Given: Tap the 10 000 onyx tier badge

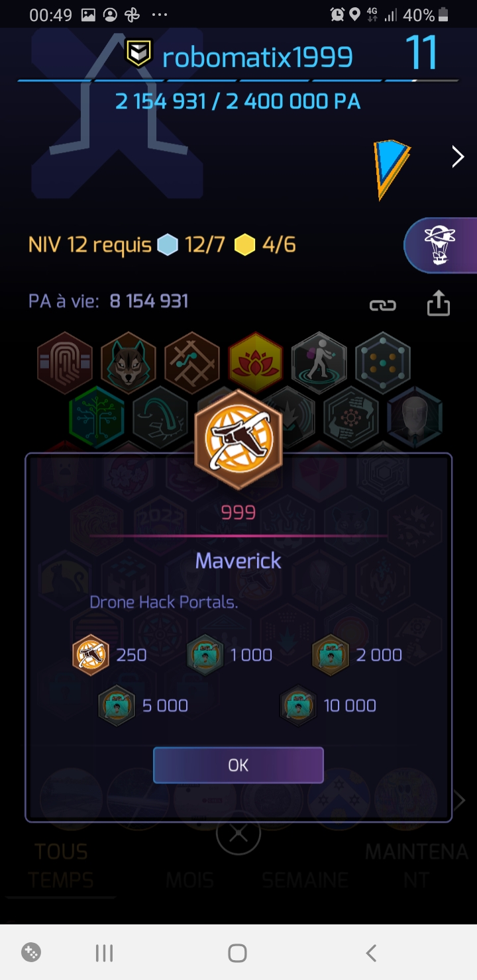Looking at the screenshot, I should (x=298, y=705).
